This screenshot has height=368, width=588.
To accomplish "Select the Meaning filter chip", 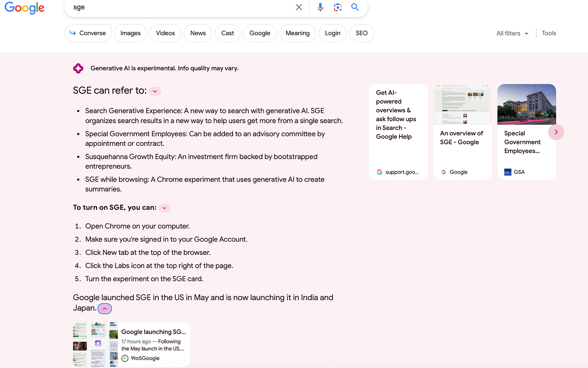I will [x=298, y=33].
